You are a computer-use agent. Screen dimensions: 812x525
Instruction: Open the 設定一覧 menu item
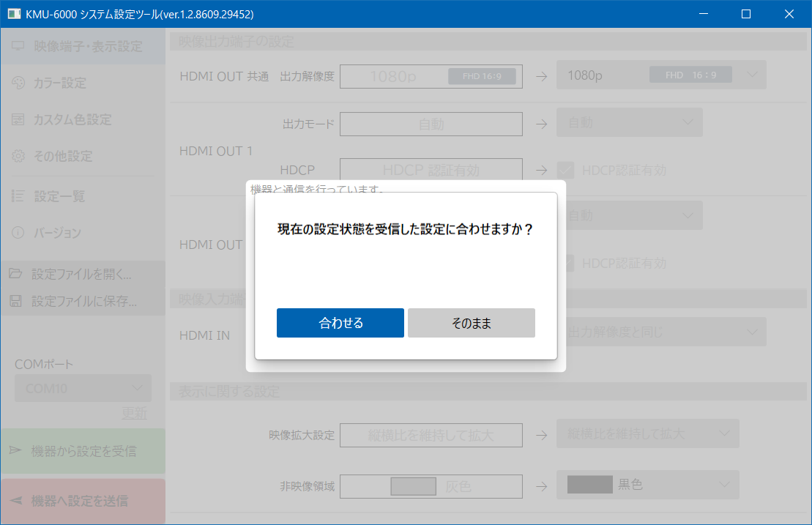pyautogui.click(x=59, y=196)
